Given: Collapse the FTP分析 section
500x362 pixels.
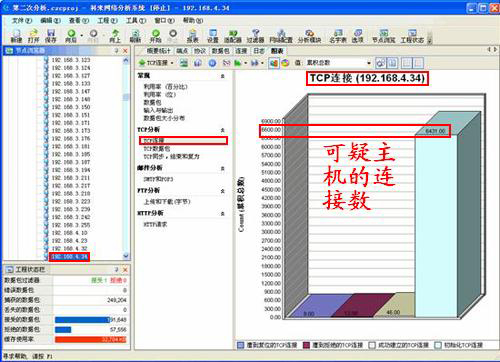Looking at the screenshot, I should 223,191.
